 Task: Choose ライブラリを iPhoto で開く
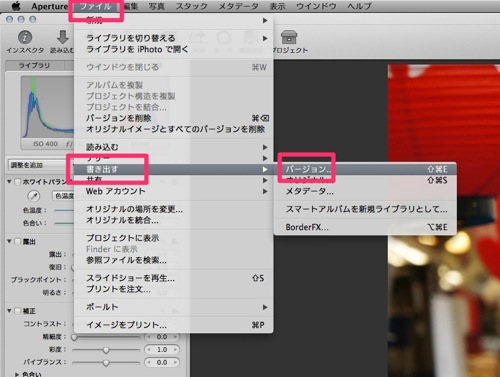[173, 49]
